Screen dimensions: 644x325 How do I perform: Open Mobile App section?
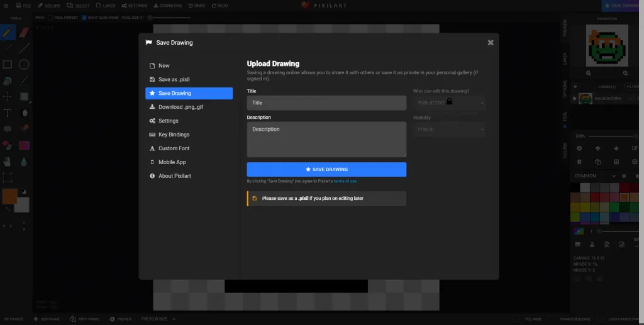(x=189, y=162)
